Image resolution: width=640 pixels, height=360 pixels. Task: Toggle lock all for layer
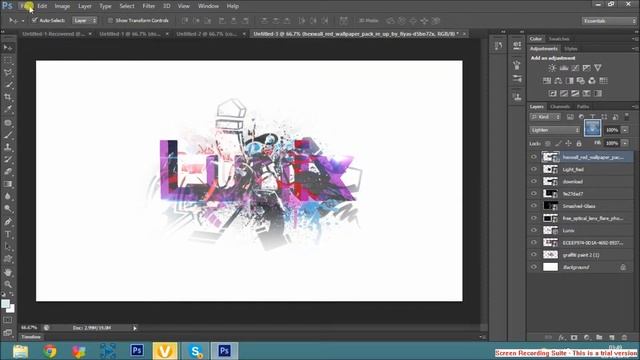click(579, 143)
